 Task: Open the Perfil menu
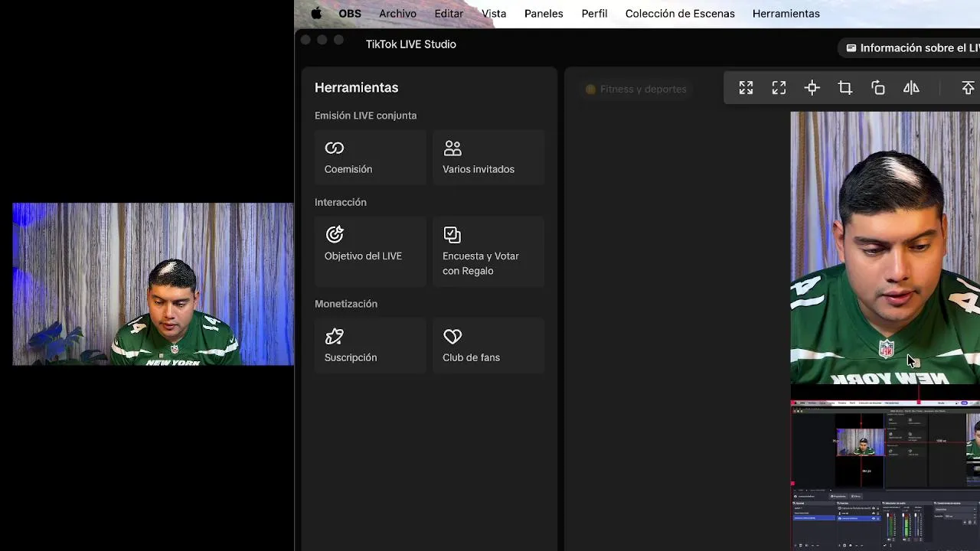point(594,14)
